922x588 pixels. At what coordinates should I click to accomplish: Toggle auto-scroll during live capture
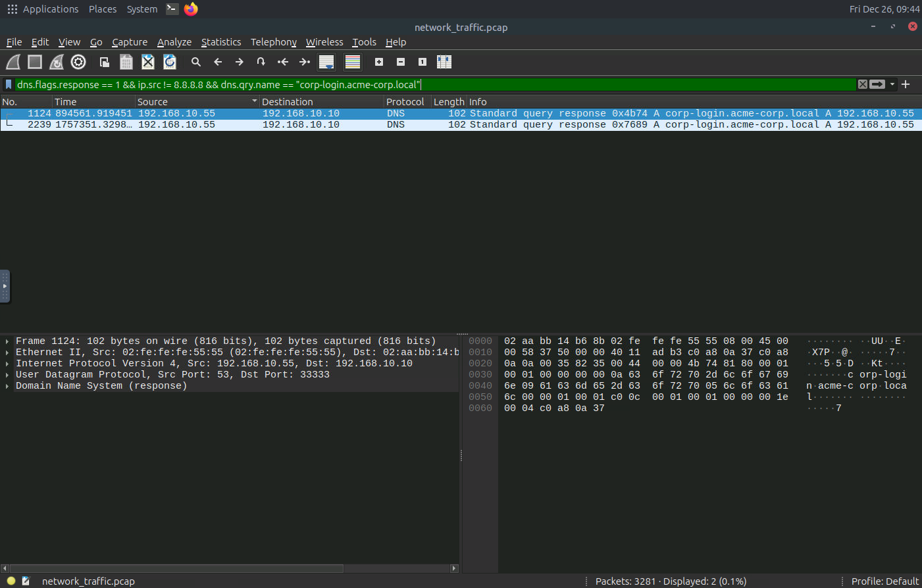coord(326,62)
